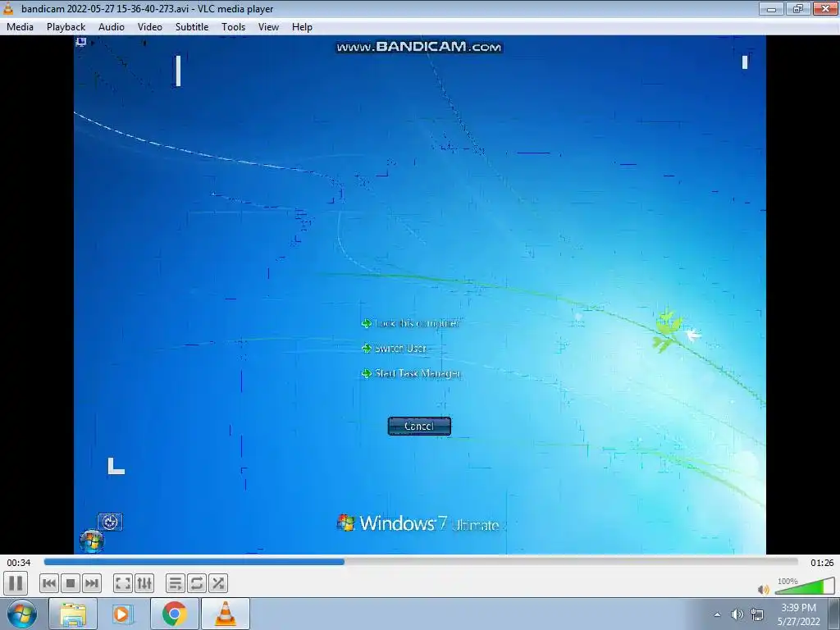This screenshot has height=630, width=840.
Task: Launch Windows Media Player from taskbar
Action: pyautogui.click(x=123, y=614)
